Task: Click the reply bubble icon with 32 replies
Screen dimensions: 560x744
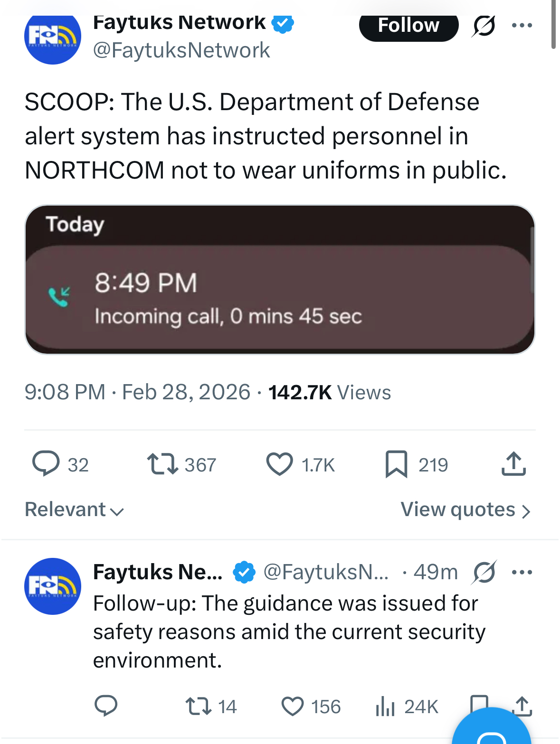Action: point(46,464)
